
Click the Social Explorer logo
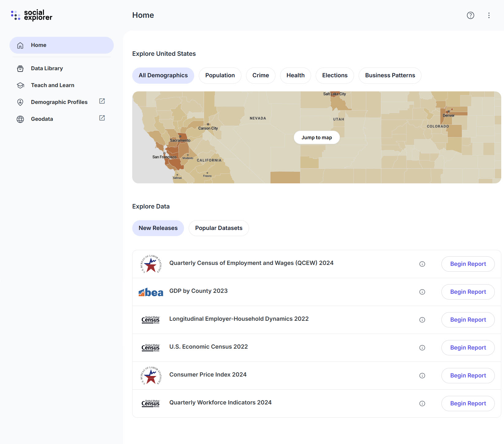[x=32, y=15]
